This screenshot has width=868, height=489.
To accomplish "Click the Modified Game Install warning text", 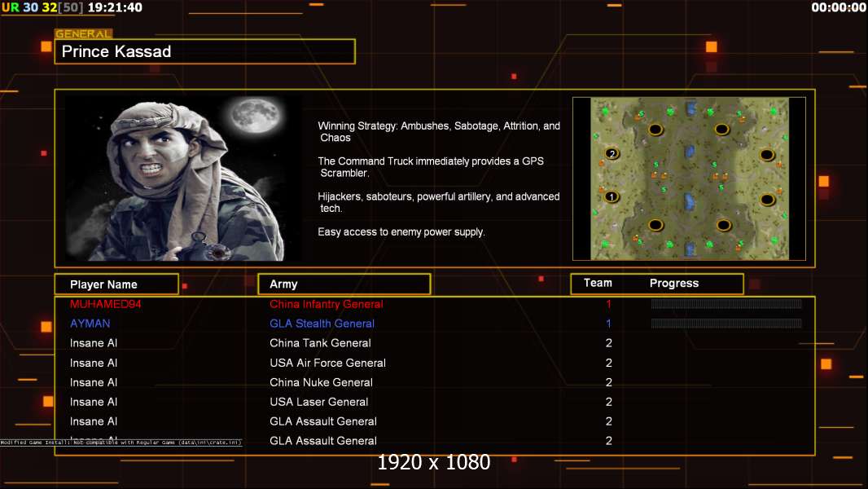I will (x=121, y=443).
